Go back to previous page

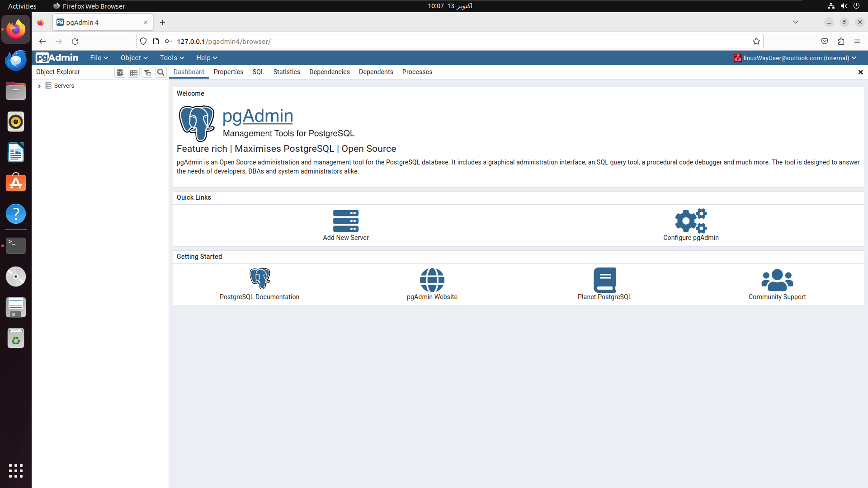tap(42, 41)
